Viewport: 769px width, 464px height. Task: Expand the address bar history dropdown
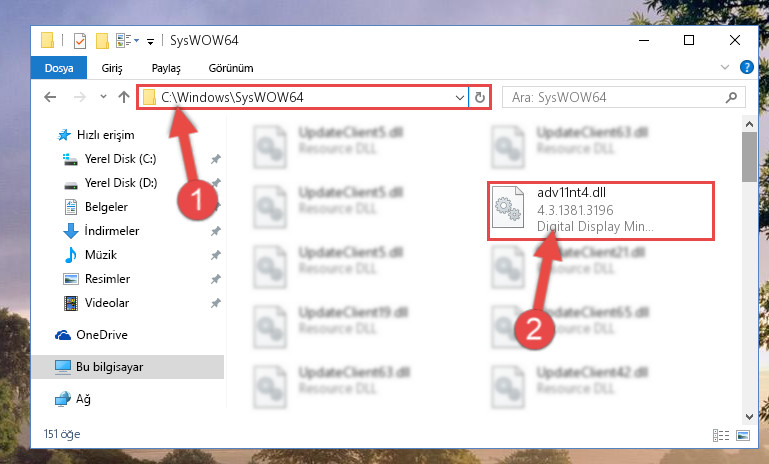(460, 97)
